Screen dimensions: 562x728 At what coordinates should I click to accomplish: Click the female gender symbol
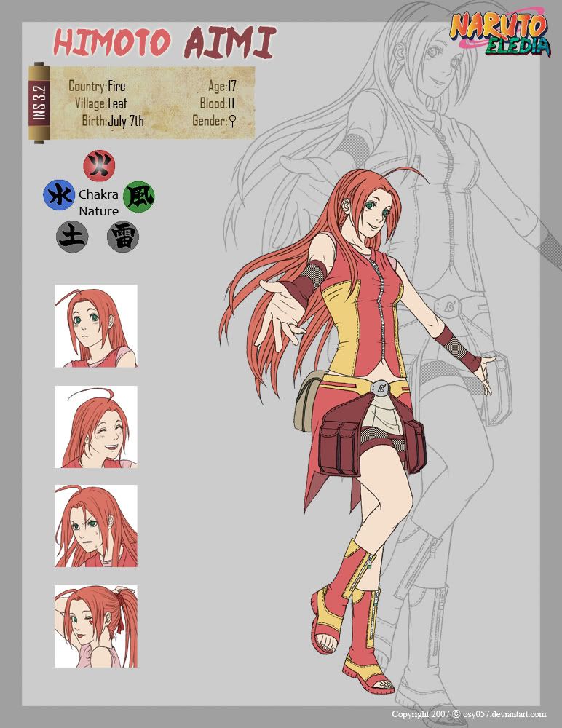pyautogui.click(x=232, y=122)
